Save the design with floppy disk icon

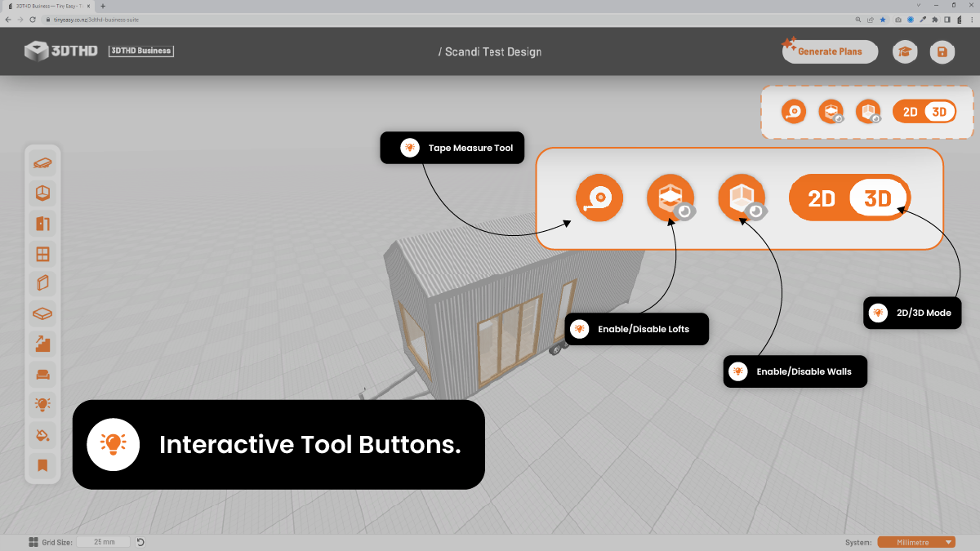click(942, 51)
